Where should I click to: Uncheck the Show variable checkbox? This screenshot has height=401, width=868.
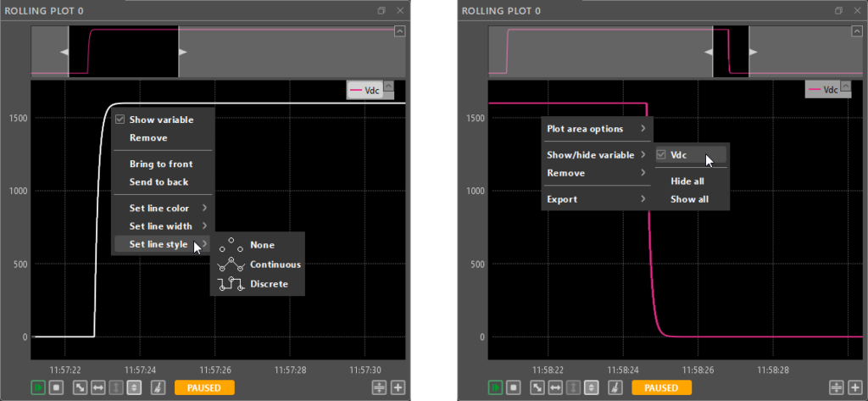point(120,120)
